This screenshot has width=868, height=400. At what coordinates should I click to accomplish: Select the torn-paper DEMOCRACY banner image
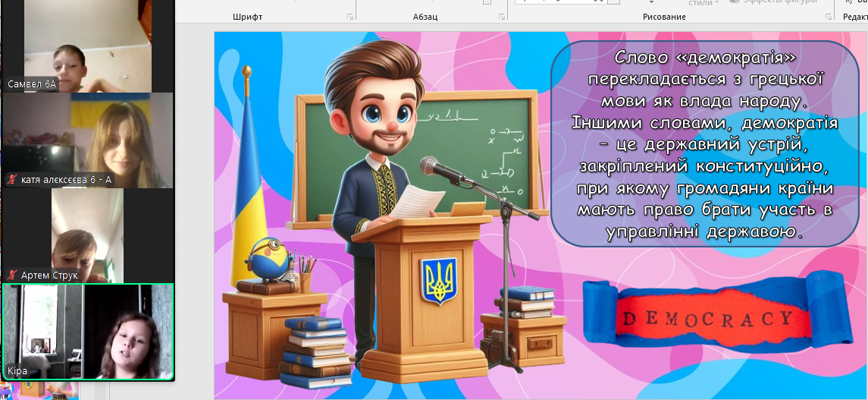click(x=707, y=316)
